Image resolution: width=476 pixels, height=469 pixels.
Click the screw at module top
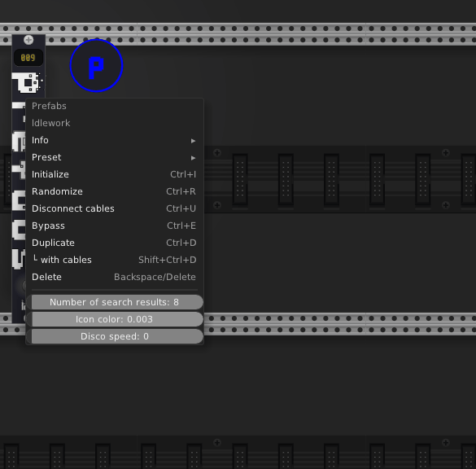click(x=28, y=40)
